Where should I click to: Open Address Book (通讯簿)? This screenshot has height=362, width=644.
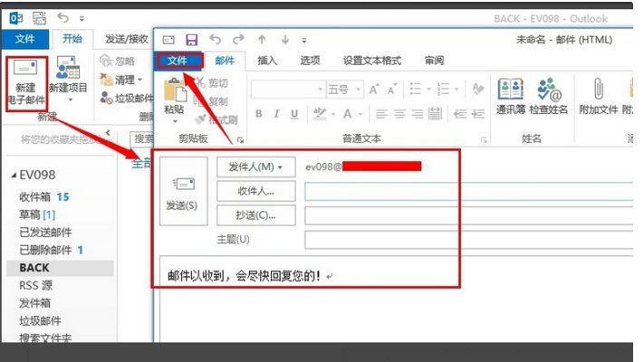(x=510, y=96)
